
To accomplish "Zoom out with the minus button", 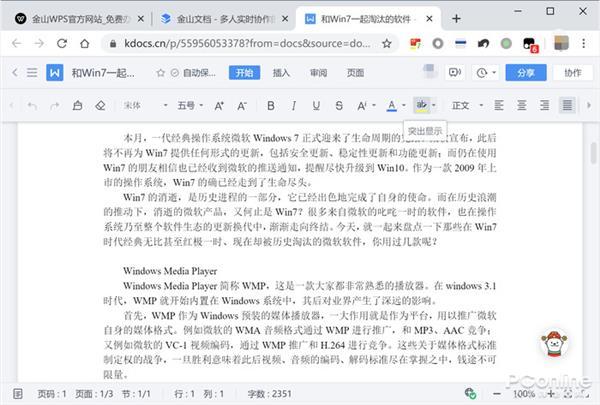I will tap(497, 394).
